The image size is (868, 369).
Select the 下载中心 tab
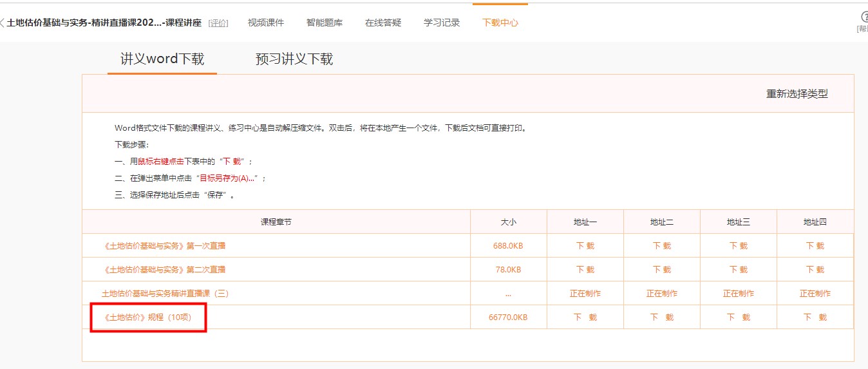[500, 23]
